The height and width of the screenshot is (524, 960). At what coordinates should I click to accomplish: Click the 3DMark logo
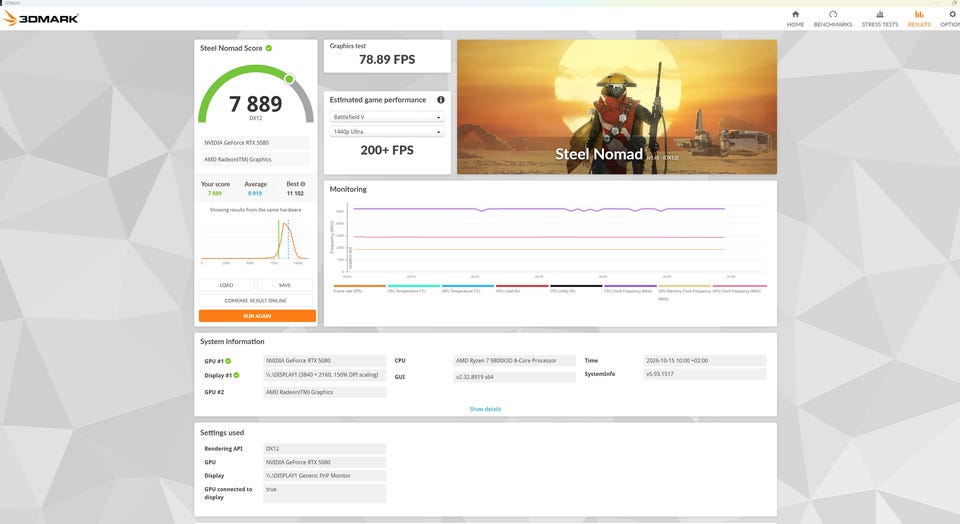pos(41,18)
